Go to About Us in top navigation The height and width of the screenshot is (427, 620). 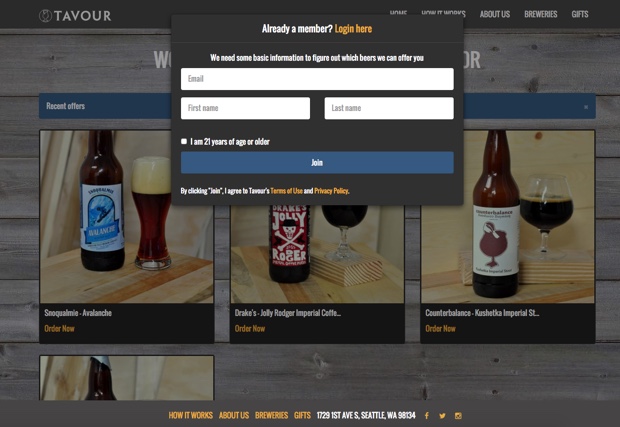[495, 14]
